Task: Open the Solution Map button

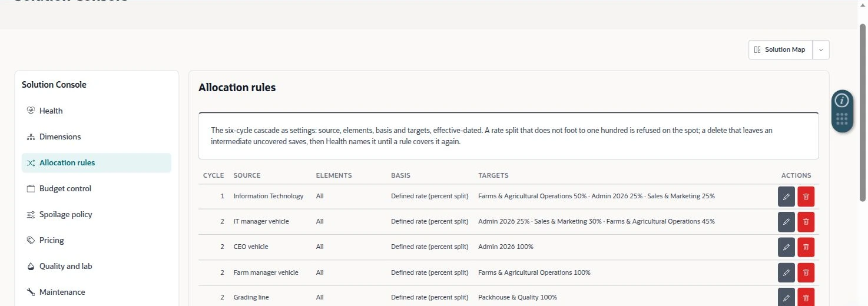Action: 780,50
